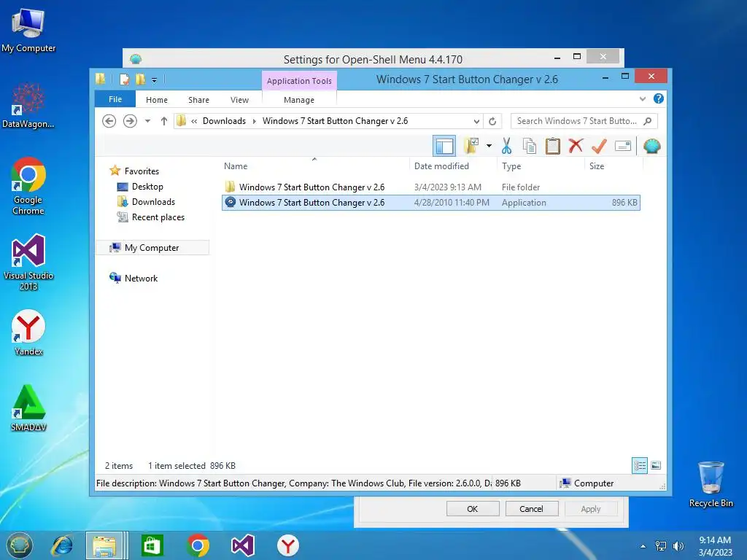Expand the hidden breadcrumb parents chevron
The image size is (747, 560).
coord(194,122)
